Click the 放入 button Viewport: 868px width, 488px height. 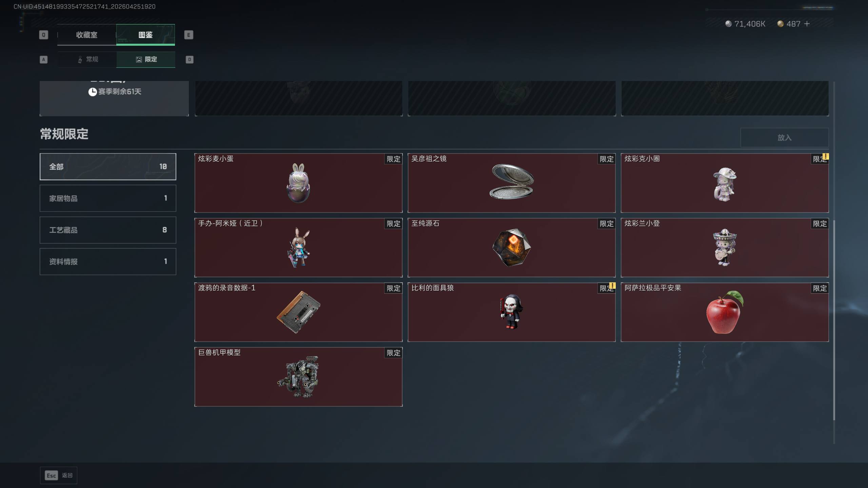pyautogui.click(x=784, y=138)
